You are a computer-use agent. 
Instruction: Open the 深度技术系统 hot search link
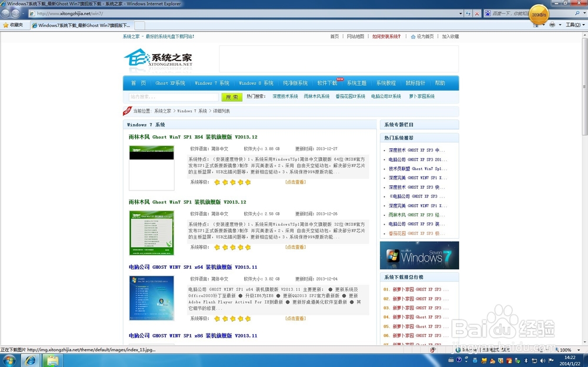point(285,96)
